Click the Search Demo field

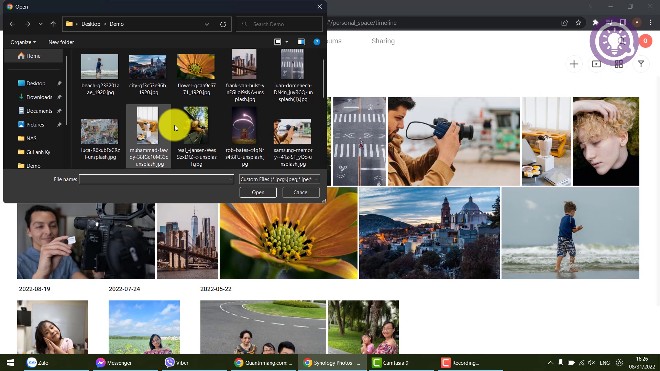coord(279,24)
